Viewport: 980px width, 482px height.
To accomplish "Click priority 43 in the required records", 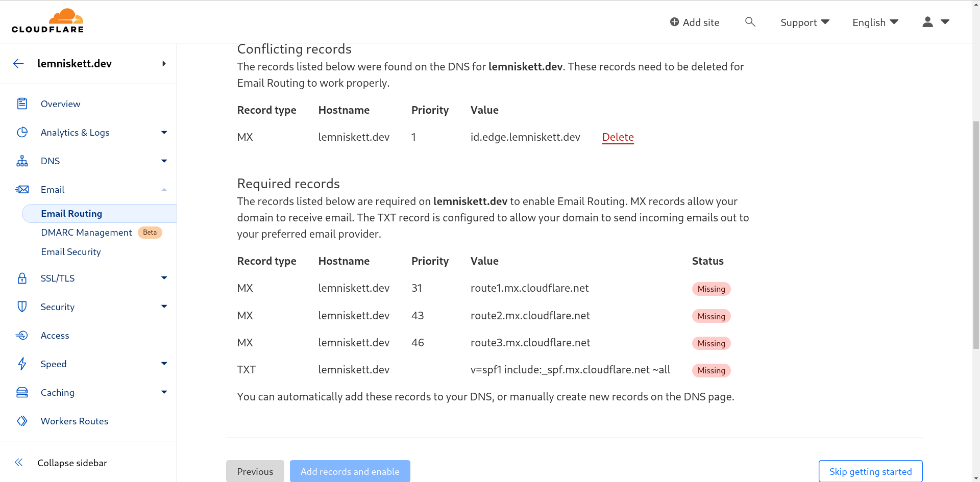I will [x=418, y=315].
